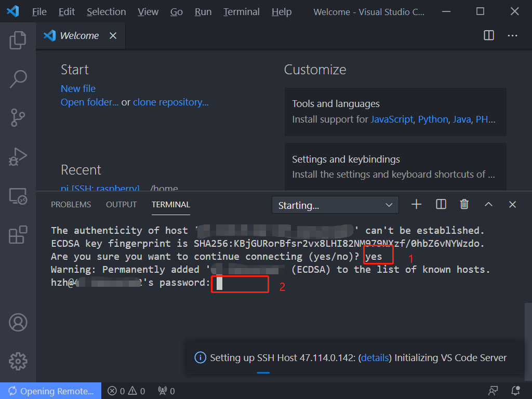Screen dimensions: 532x399
Task: Click the Tools and languages heading
Action: click(x=336, y=104)
